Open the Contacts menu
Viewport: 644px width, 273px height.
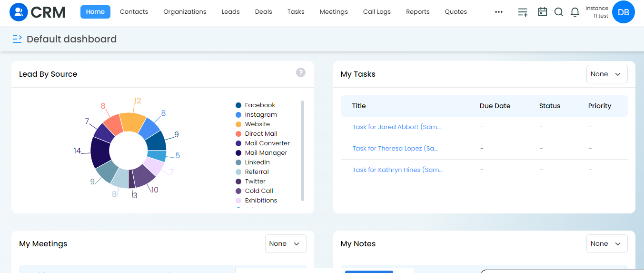[134, 12]
